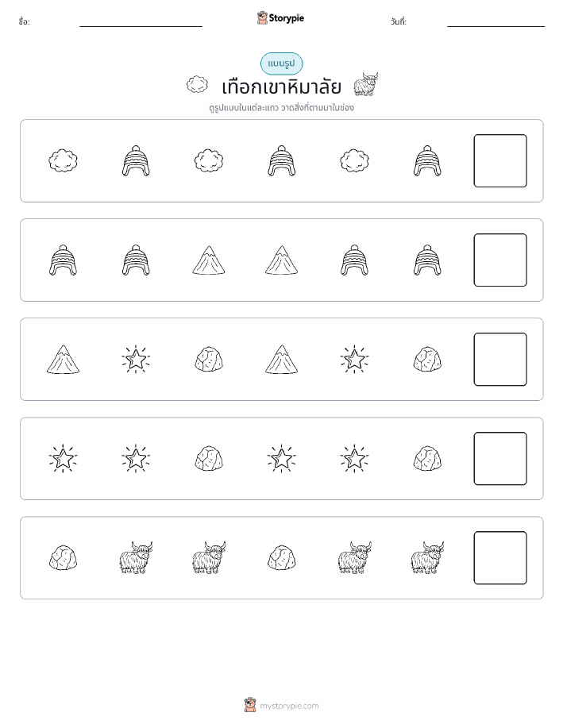563x728 pixels.
Task: Click the last rock in row three
Action: tap(427, 360)
